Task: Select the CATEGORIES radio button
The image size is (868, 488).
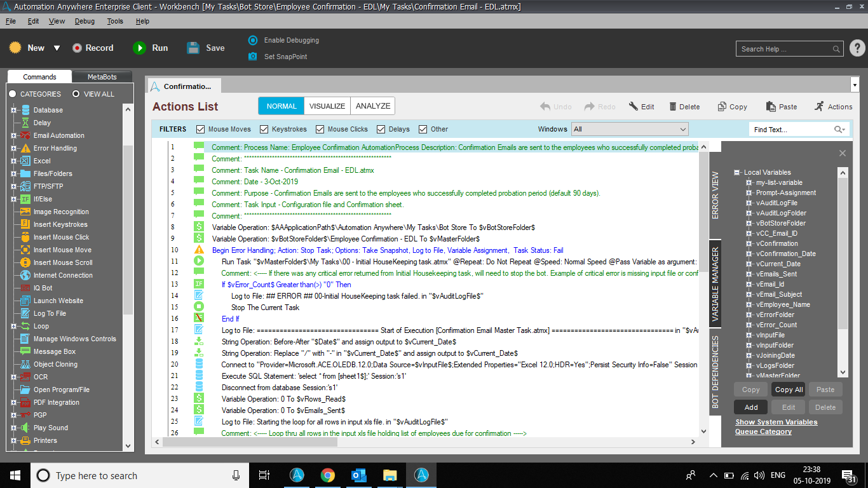Action: pos(12,94)
